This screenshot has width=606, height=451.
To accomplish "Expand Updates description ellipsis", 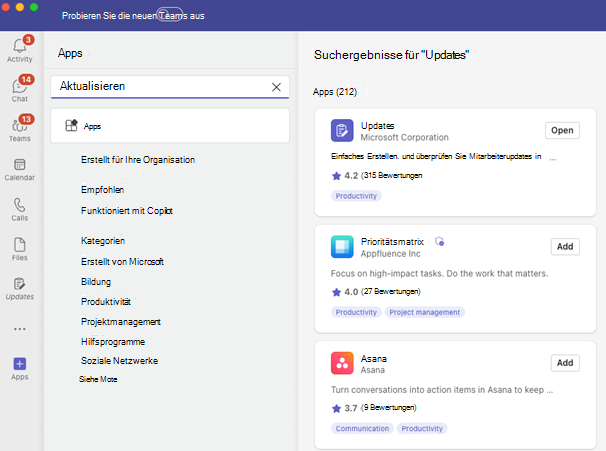I will [x=553, y=158].
